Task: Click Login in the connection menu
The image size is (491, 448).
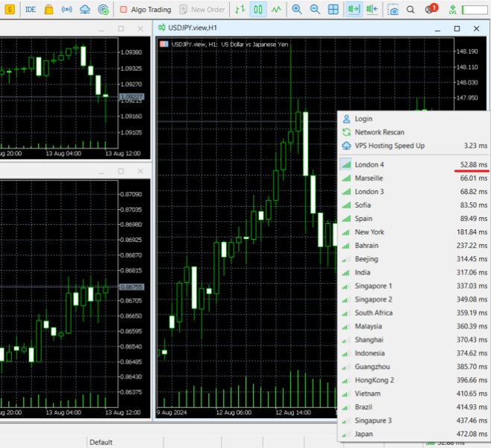Action: tap(363, 119)
